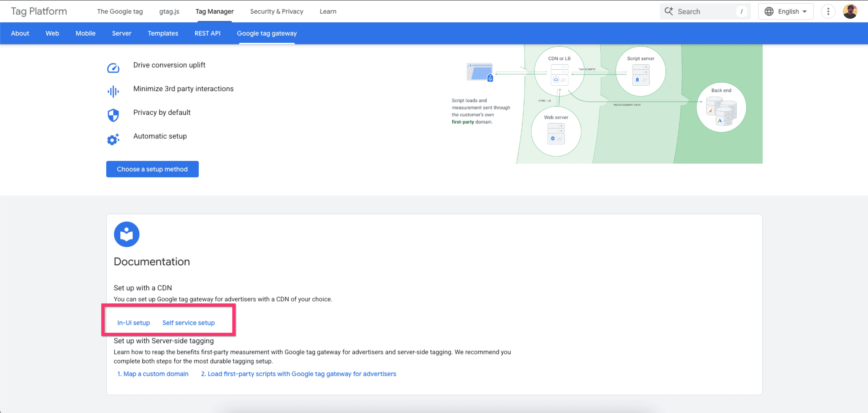This screenshot has height=413, width=868.
Task: Click 'Set up with a CDN' heading
Action: coord(142,288)
